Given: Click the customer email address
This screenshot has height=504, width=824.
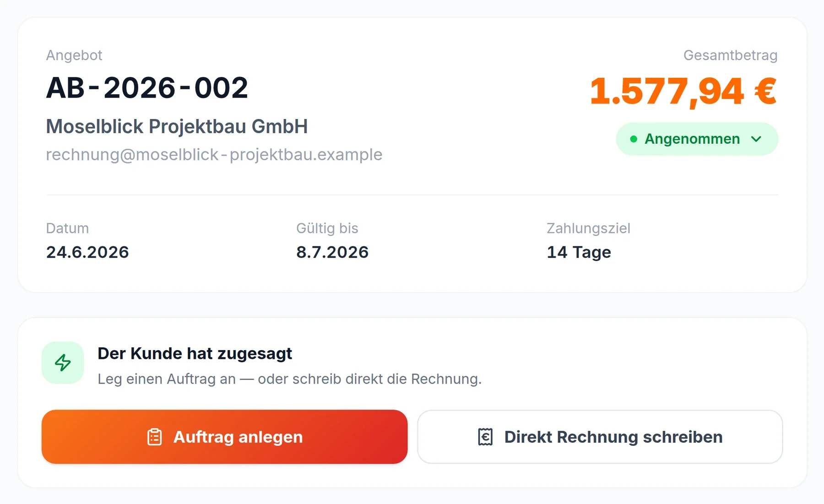Looking at the screenshot, I should pyautogui.click(x=214, y=155).
